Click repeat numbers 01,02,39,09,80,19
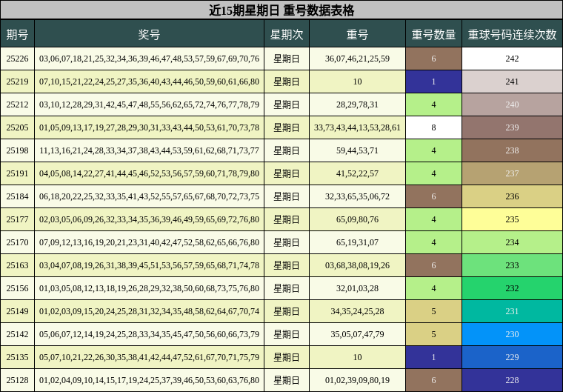This screenshot has width=563, height=392. [x=357, y=380]
